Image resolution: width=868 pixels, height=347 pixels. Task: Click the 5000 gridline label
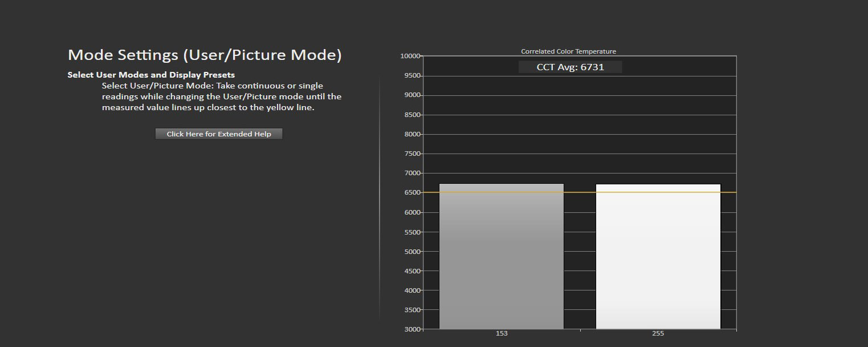pyautogui.click(x=411, y=251)
